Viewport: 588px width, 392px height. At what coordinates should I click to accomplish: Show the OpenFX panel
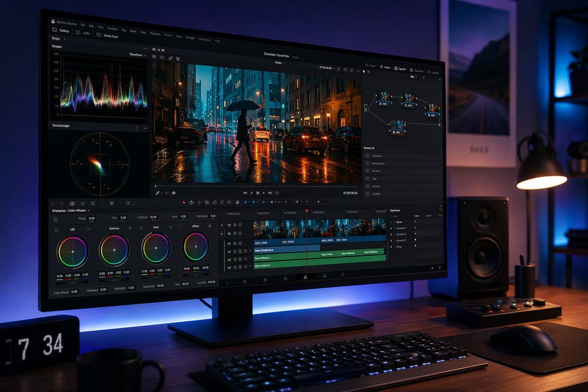400,69
